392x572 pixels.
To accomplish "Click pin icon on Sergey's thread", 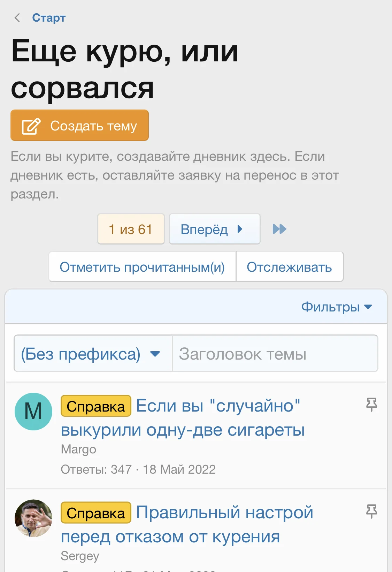I will pyautogui.click(x=371, y=511).
